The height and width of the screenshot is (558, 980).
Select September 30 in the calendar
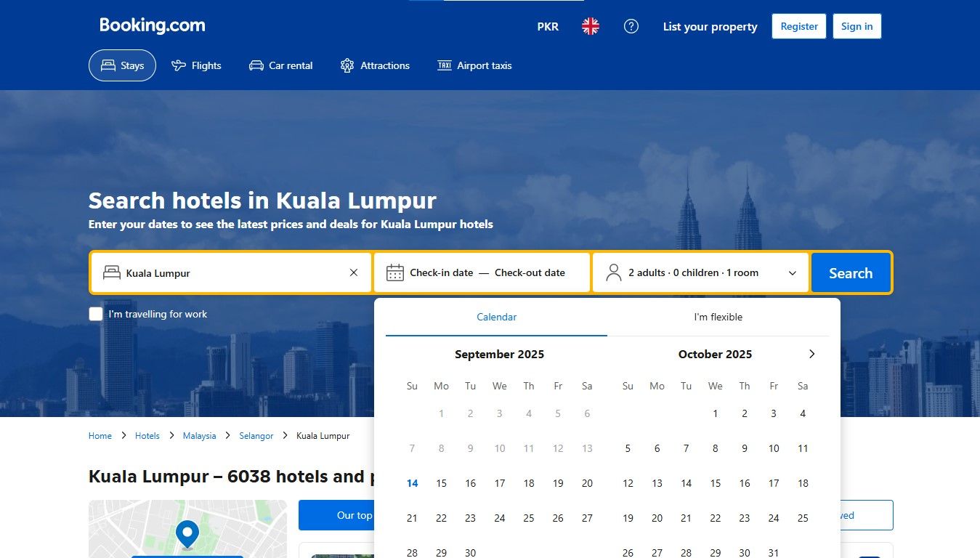(470, 552)
